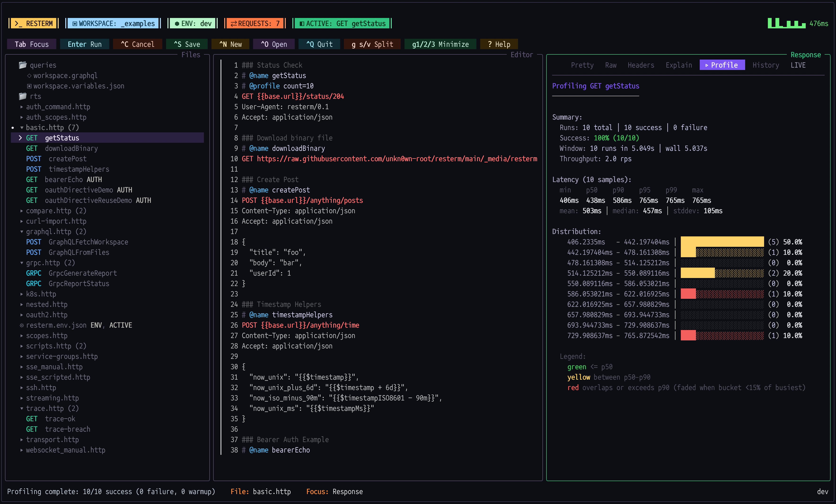
Task: Open the Headers response tab
Action: [641, 65]
